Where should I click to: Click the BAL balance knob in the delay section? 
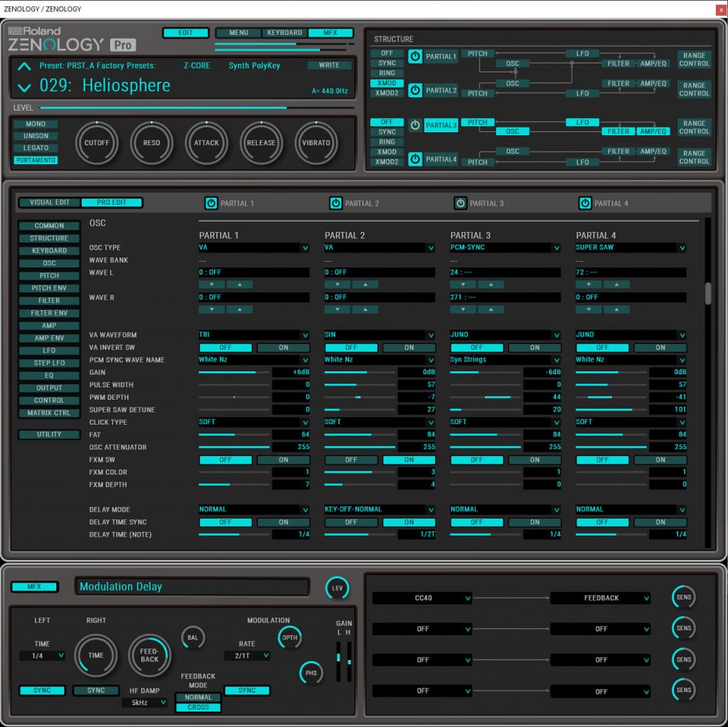coord(193,637)
